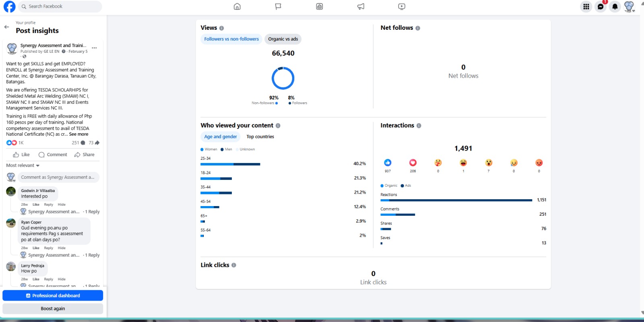Click the Comment button on the post

(53, 155)
